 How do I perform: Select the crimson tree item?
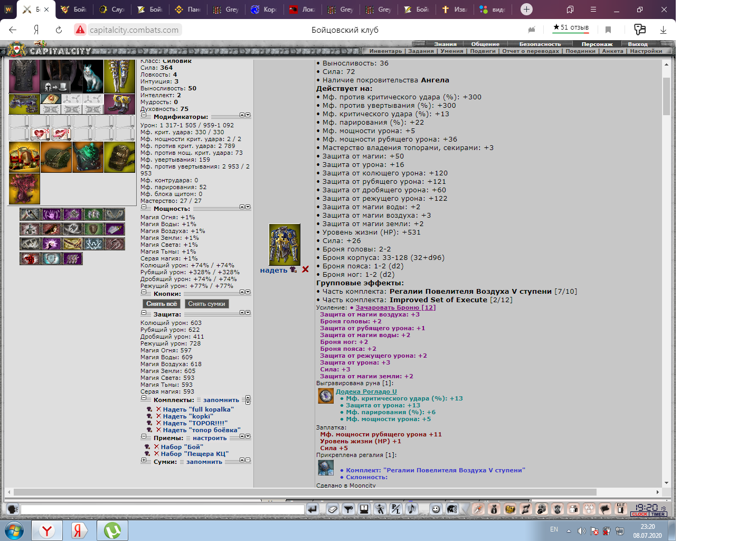tap(24, 189)
